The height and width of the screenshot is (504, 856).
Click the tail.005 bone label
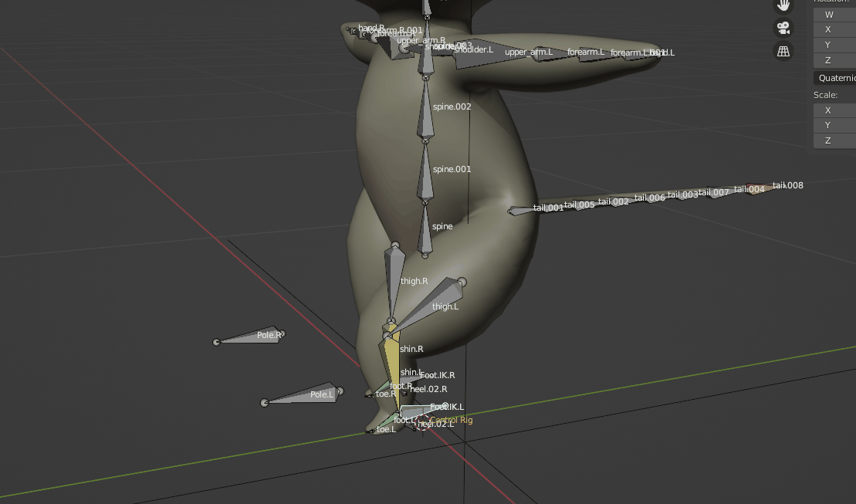pos(579,205)
